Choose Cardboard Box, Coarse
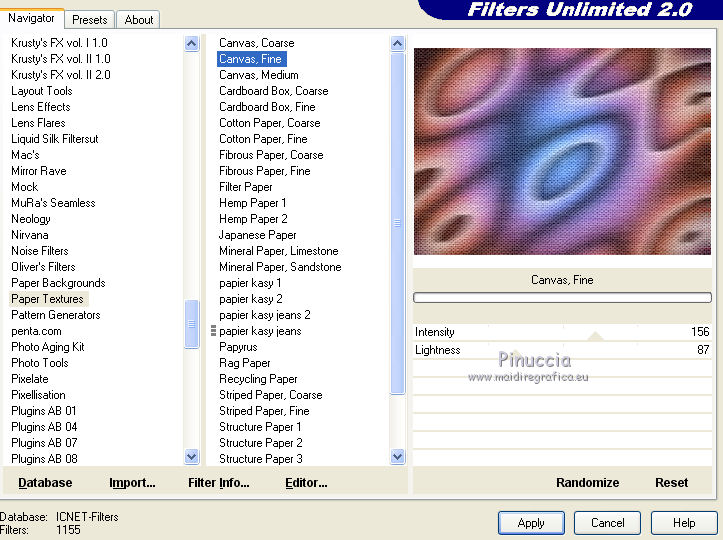The height and width of the screenshot is (540, 723). [273, 91]
